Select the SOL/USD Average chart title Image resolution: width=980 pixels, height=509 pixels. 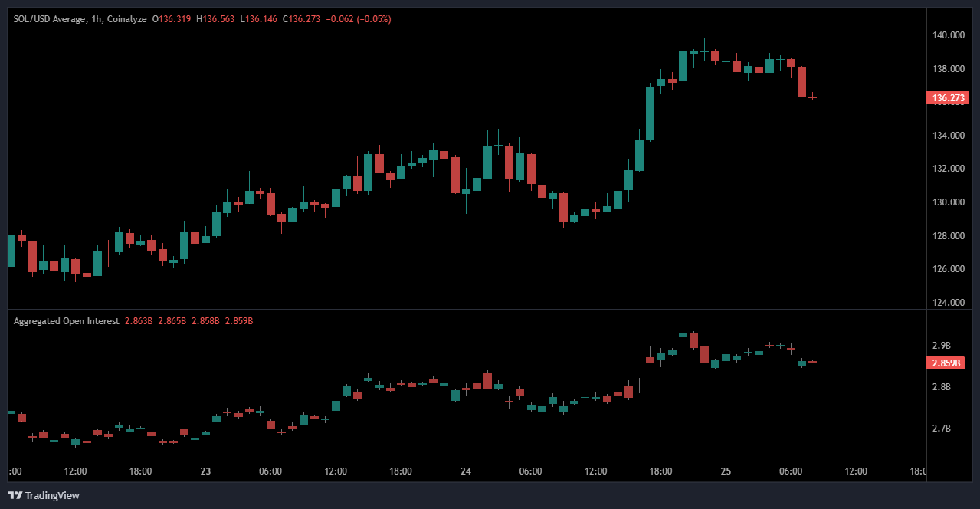tap(49, 19)
